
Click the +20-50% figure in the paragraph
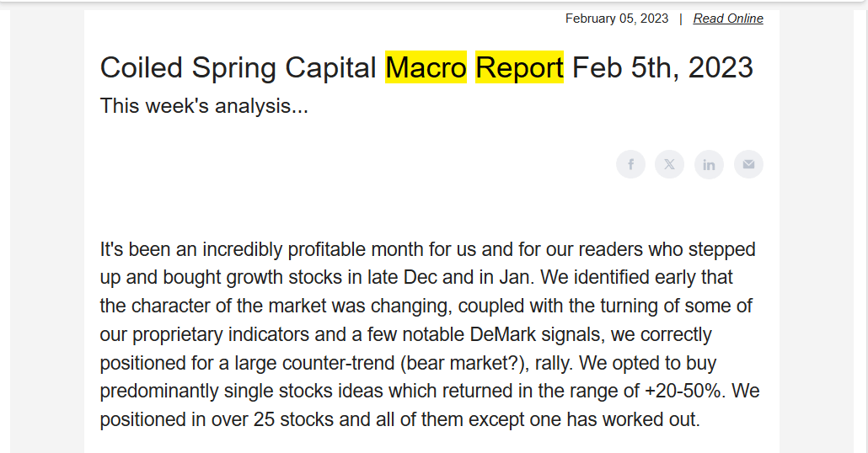click(x=683, y=391)
